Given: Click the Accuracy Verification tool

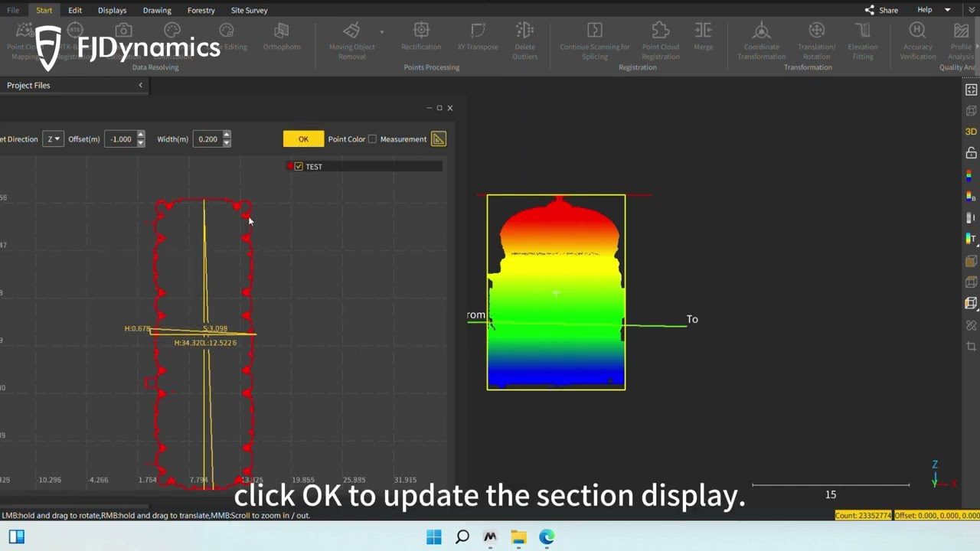Looking at the screenshot, I should pyautogui.click(x=917, y=40).
